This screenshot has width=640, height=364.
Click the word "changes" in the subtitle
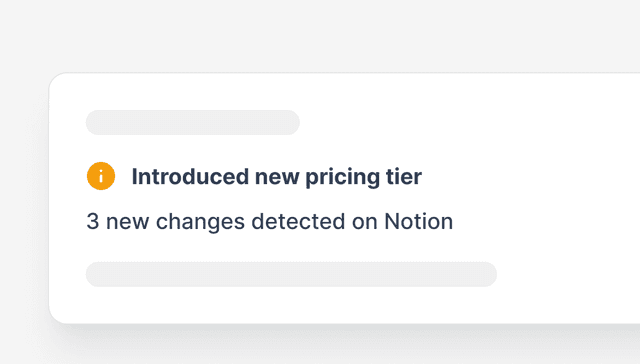pyautogui.click(x=200, y=222)
